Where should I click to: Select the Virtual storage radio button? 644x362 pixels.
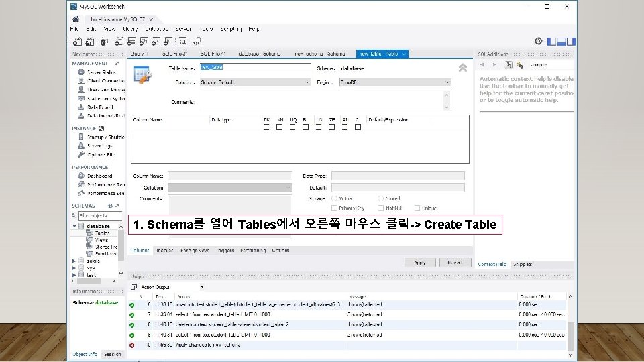click(x=334, y=198)
